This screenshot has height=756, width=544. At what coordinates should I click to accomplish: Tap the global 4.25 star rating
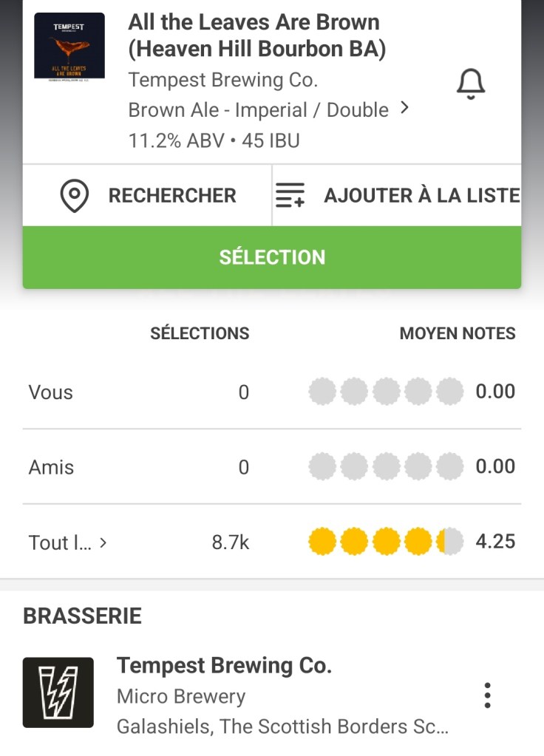coord(385,542)
